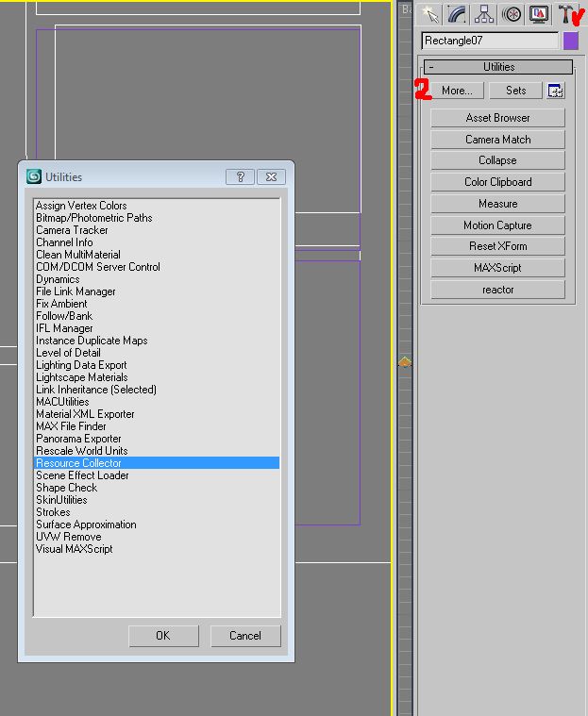Screen dimensions: 588x716
Task: Select Assign Vertex Colors in list
Action: (x=157, y=206)
